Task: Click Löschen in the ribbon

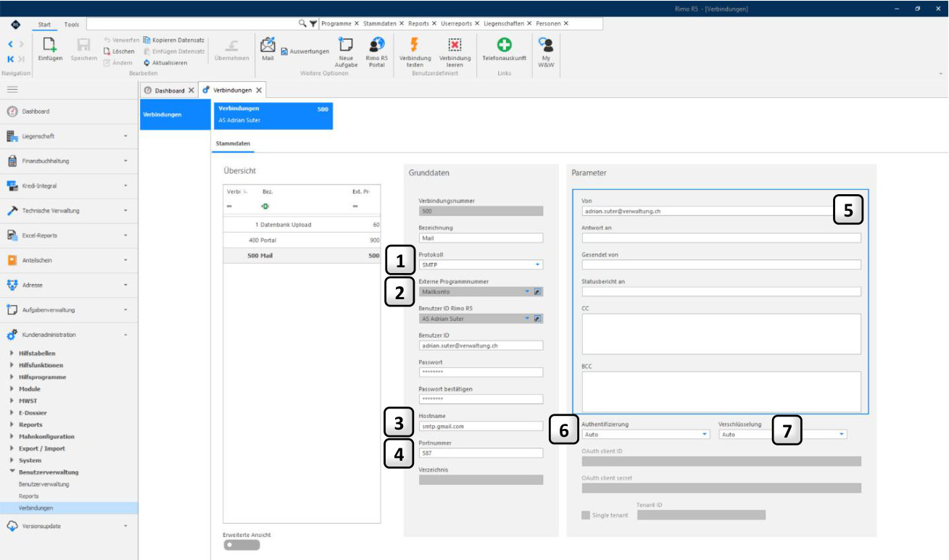Action: [118, 51]
